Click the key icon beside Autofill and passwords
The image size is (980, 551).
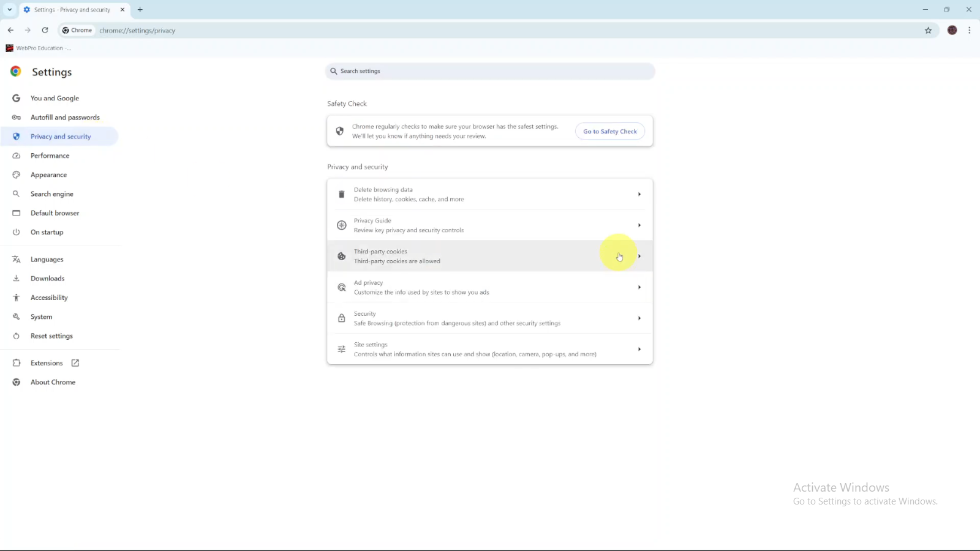point(17,118)
